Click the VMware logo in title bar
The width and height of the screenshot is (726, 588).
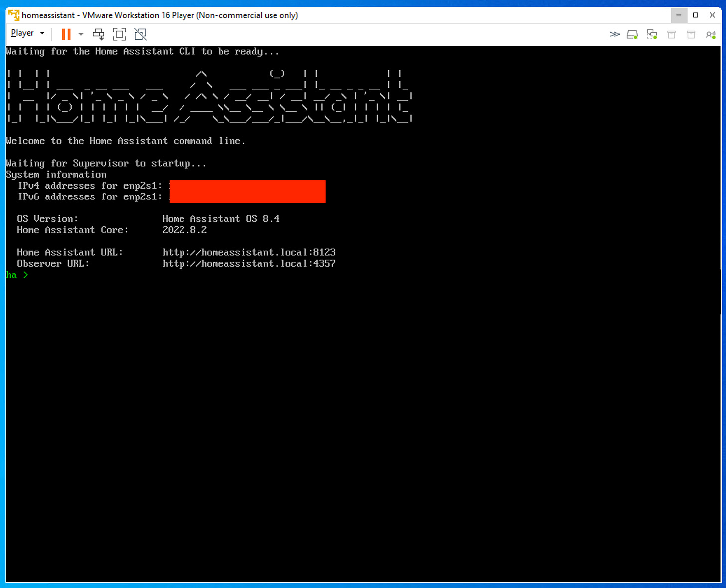(14, 15)
